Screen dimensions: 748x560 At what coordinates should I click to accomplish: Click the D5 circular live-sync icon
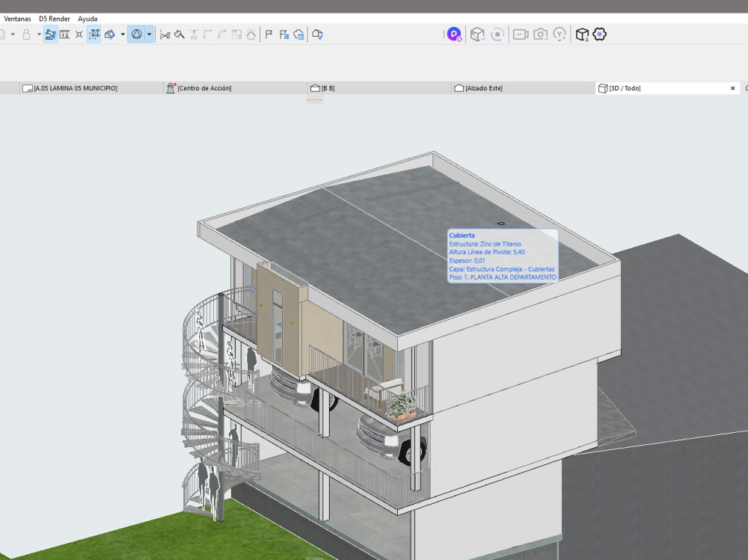click(497, 34)
